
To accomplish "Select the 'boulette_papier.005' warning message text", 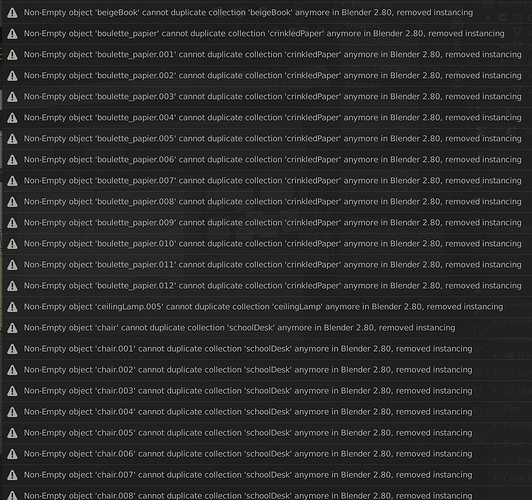I will coord(272,139).
